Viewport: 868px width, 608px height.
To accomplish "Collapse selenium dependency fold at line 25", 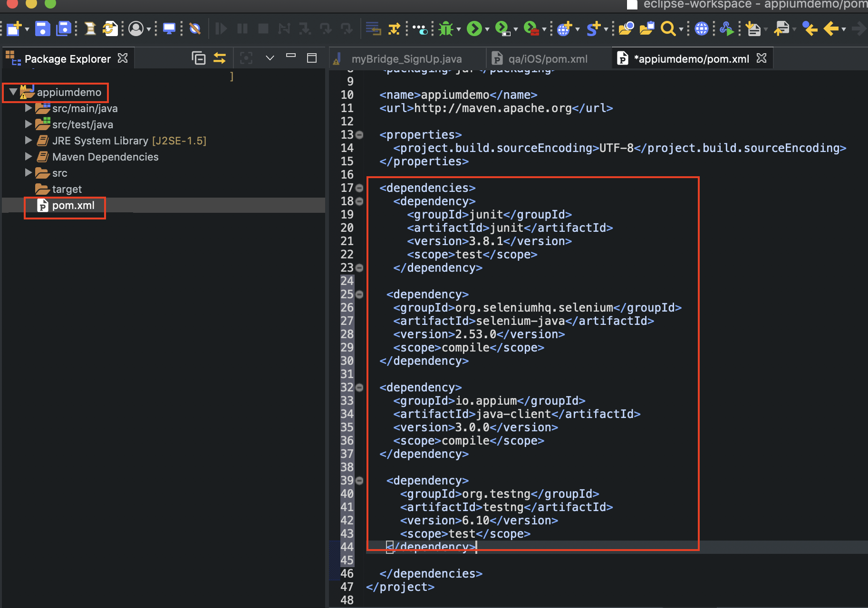I will [359, 294].
